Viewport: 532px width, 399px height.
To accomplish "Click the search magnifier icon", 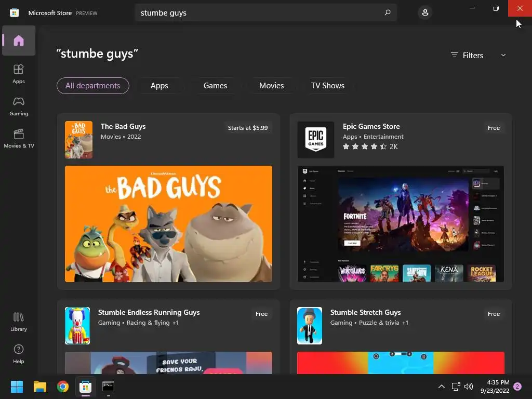I will tap(388, 12).
